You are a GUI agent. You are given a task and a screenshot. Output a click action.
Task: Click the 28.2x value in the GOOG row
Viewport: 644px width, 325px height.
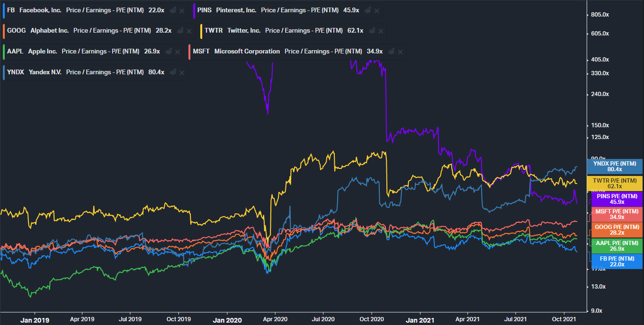click(x=163, y=31)
